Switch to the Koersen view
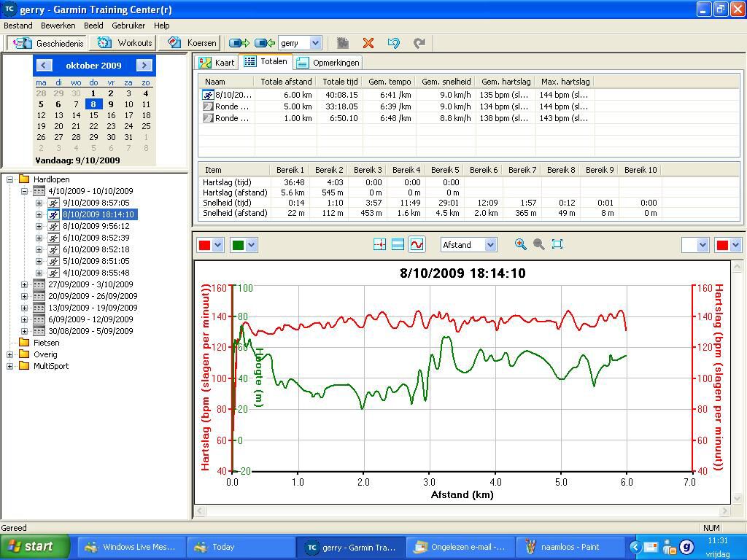Viewport: 747px width, 560px height. pyautogui.click(x=193, y=43)
